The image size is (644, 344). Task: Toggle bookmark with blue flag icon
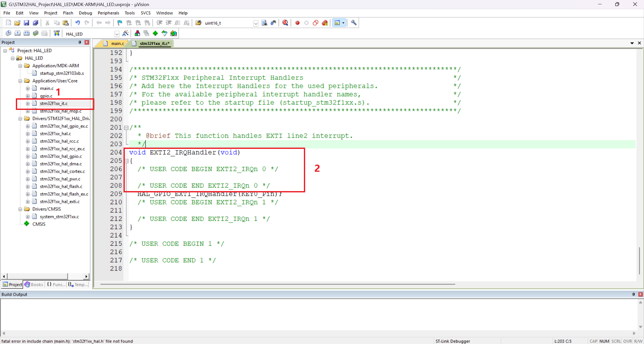[x=120, y=23]
